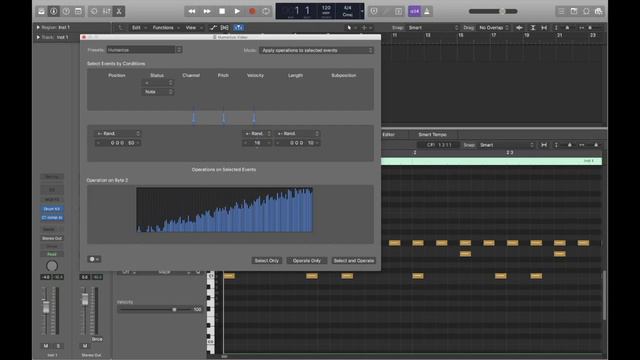Viewport: 640px width, 360px height.
Task: Toggle Cycle mode
Action: pyautogui.click(x=266, y=11)
